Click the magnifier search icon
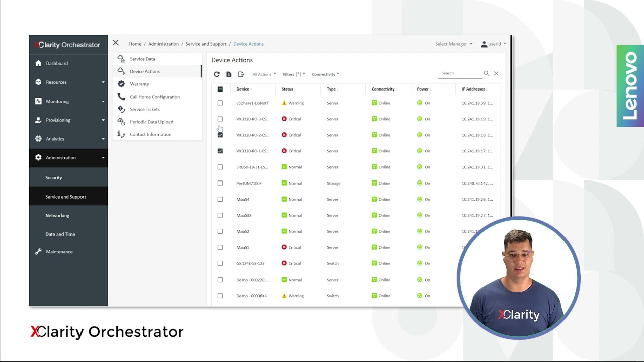The image size is (644, 362). (486, 73)
